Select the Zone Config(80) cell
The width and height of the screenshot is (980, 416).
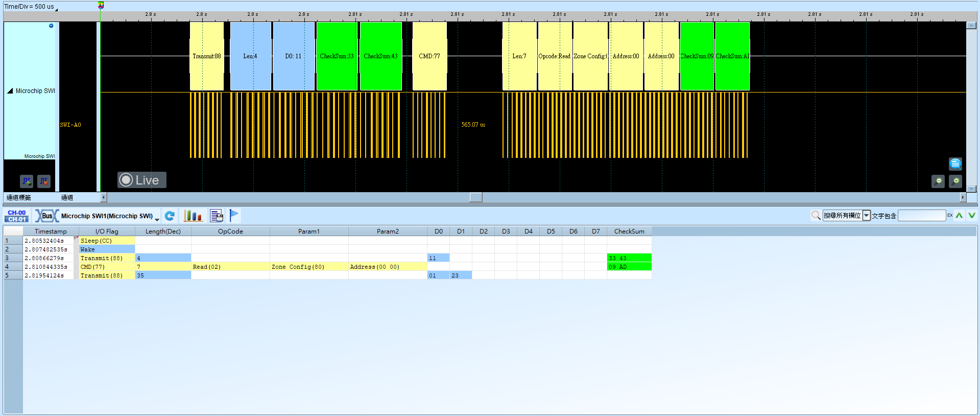(309, 267)
